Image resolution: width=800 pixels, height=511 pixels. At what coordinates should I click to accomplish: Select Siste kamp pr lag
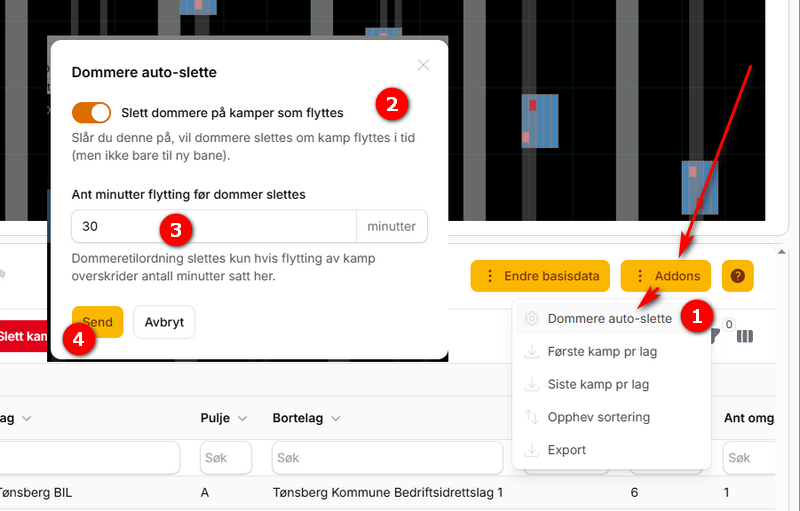[x=598, y=384]
